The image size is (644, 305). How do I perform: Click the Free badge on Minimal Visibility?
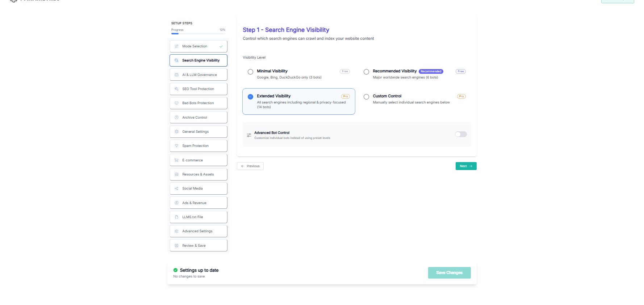click(345, 71)
